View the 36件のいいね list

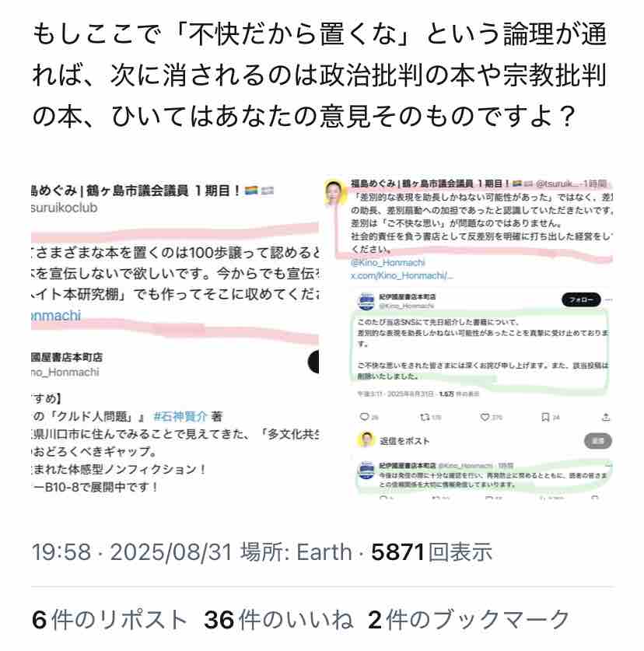tap(278, 619)
